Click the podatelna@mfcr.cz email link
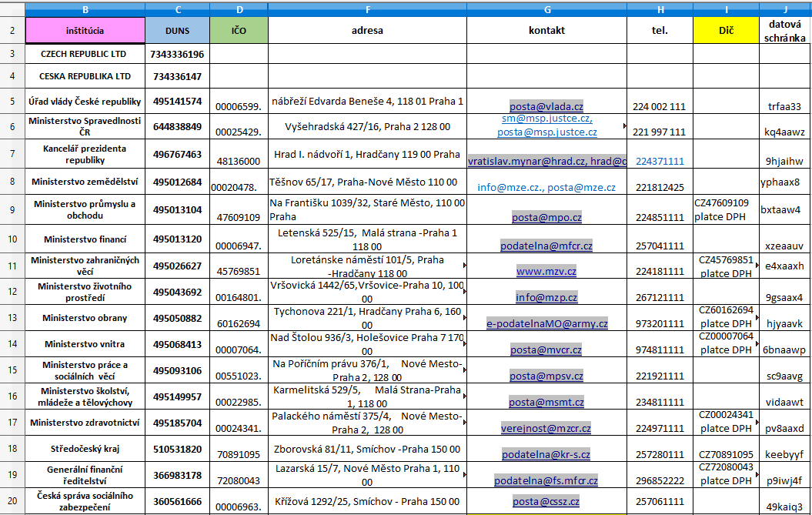The image size is (812, 515). click(x=546, y=246)
